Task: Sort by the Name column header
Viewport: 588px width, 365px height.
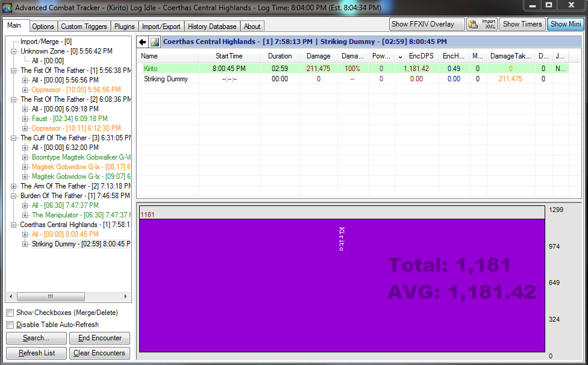Action: point(168,56)
